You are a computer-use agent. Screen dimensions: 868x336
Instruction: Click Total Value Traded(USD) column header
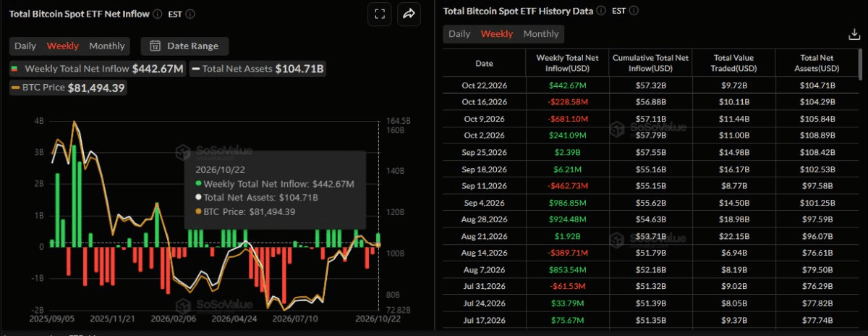tap(733, 63)
